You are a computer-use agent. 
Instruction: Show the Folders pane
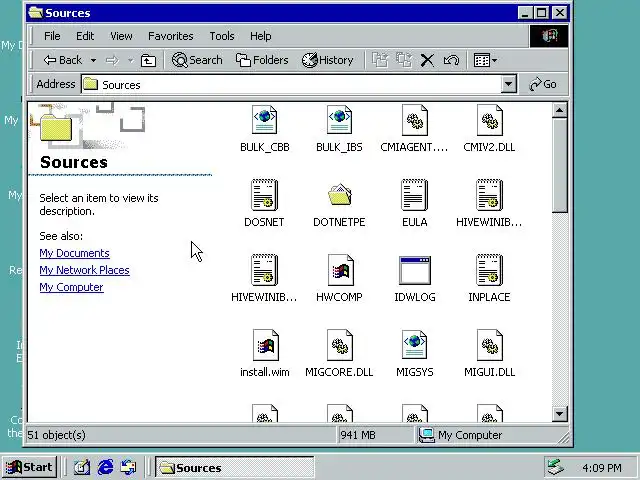click(262, 60)
